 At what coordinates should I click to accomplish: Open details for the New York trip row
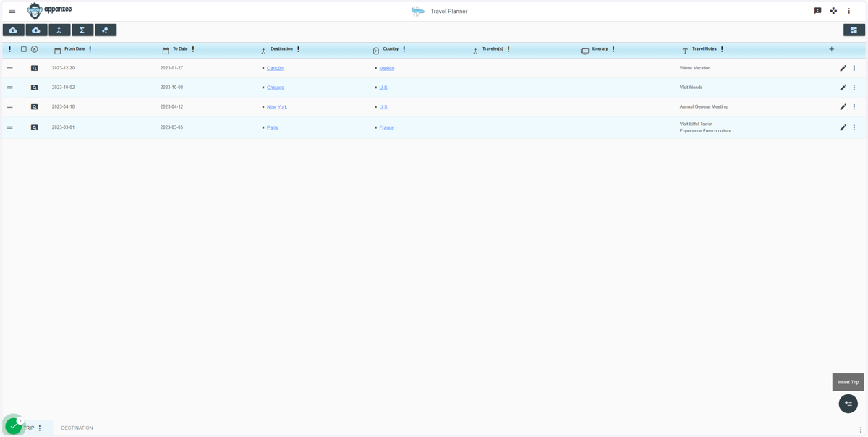click(34, 107)
